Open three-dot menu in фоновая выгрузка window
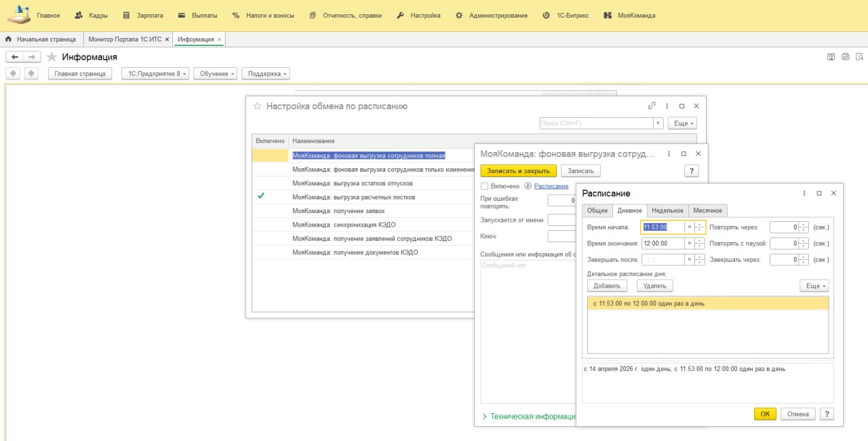 pos(669,154)
